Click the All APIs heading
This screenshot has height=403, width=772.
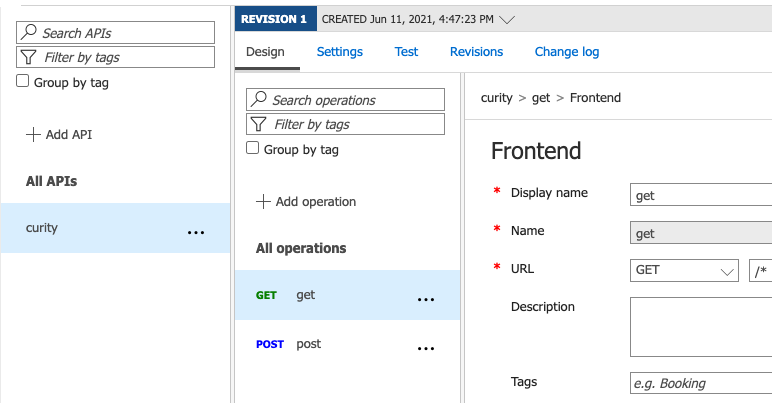[51, 181]
